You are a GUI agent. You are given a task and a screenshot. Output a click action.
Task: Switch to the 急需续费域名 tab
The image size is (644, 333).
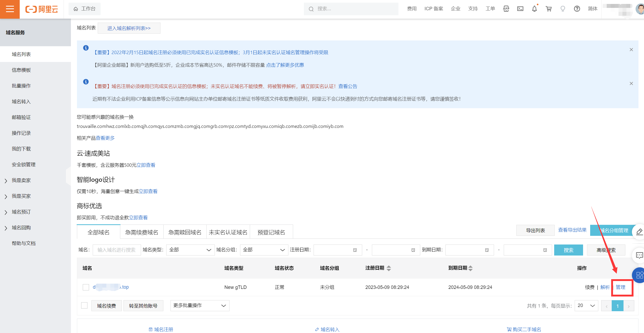tap(142, 232)
